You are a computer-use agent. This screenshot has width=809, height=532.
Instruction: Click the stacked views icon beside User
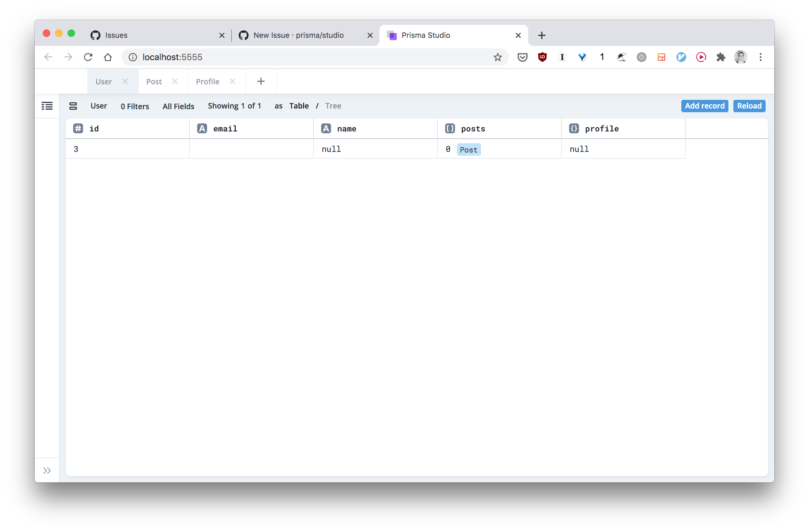pyautogui.click(x=73, y=106)
